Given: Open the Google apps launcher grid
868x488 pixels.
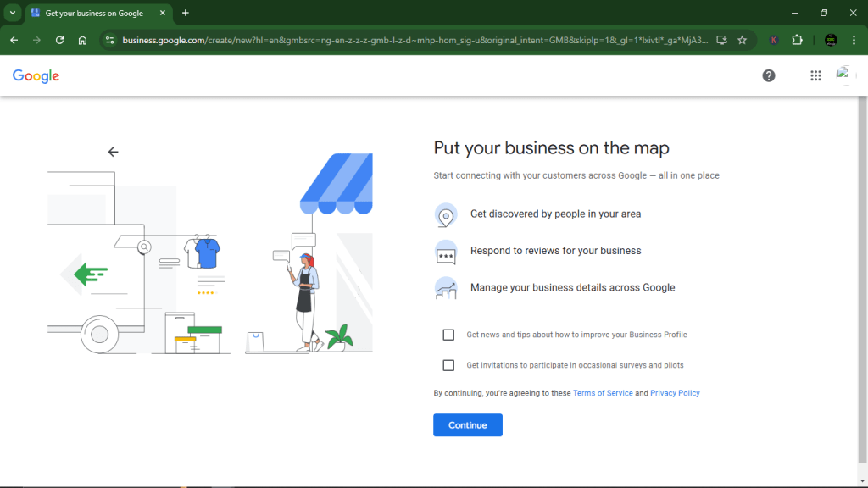Looking at the screenshot, I should tap(815, 75).
